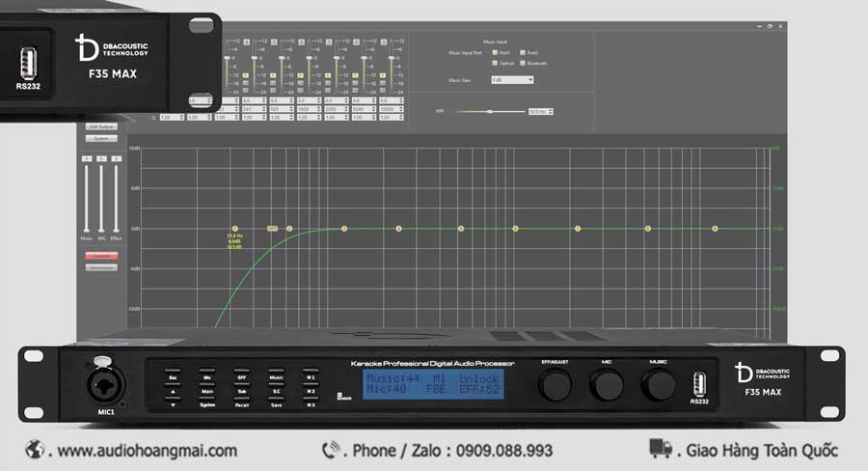868x471 pixels.
Task: Click the phone number 0909.088.993
Action: (x=504, y=451)
